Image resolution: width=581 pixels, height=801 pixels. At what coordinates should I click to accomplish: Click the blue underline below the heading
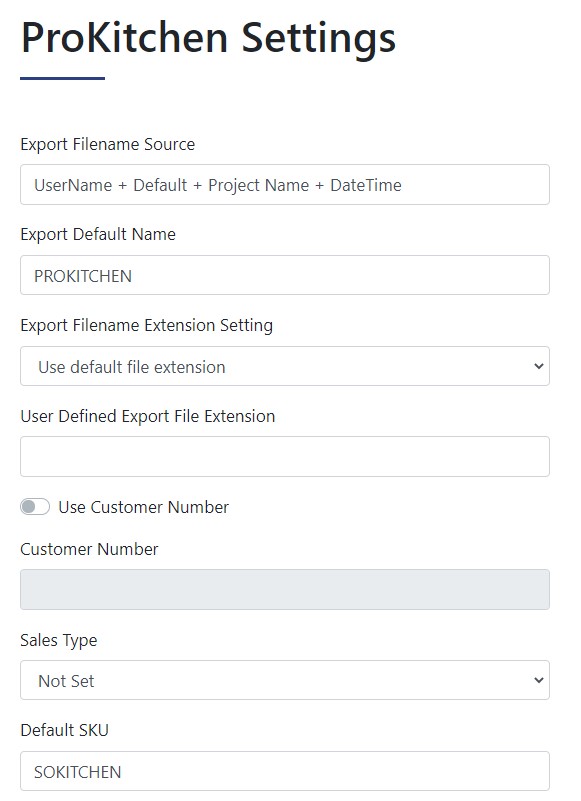[62, 78]
